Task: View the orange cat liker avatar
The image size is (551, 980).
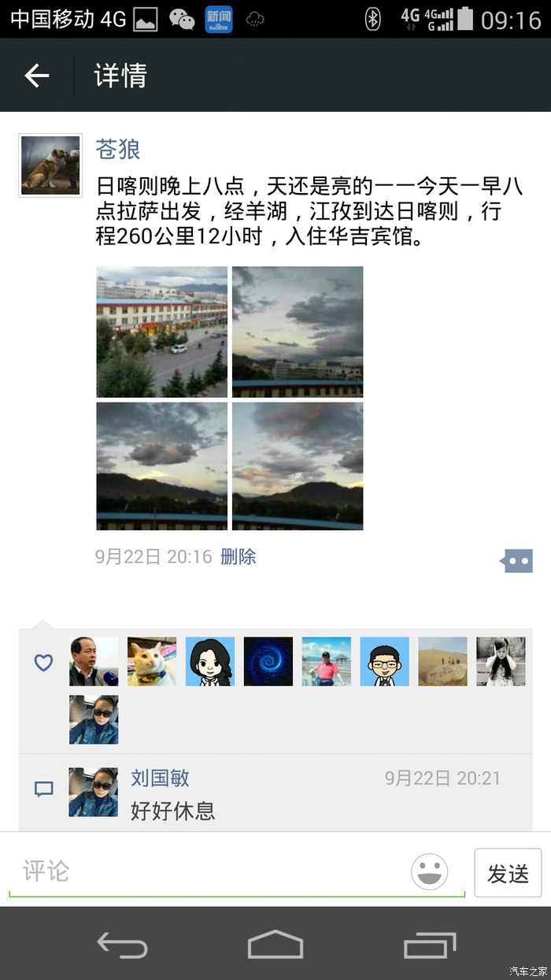Action: (x=152, y=662)
